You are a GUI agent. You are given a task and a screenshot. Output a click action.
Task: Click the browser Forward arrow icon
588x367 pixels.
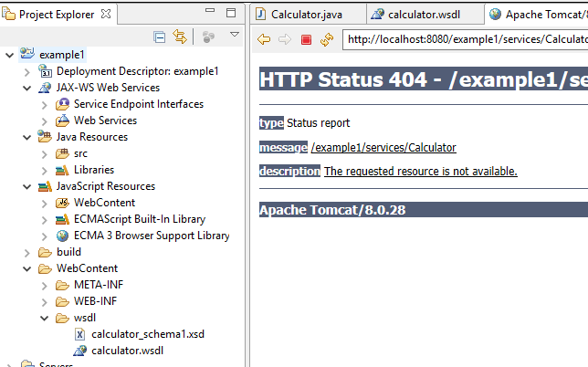285,39
